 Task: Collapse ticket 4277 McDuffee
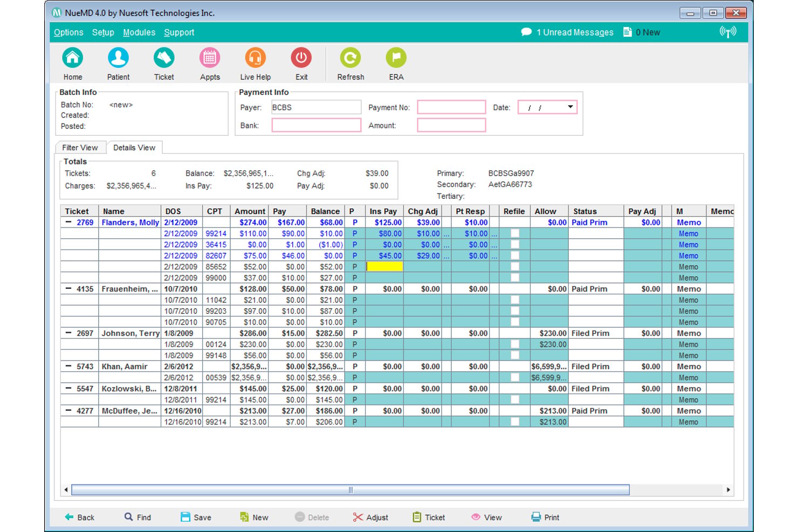click(68, 410)
